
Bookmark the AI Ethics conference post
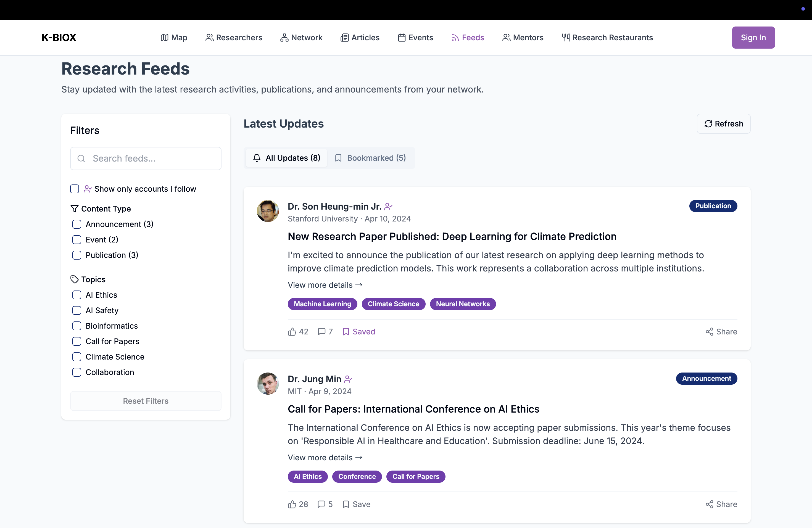(356, 504)
